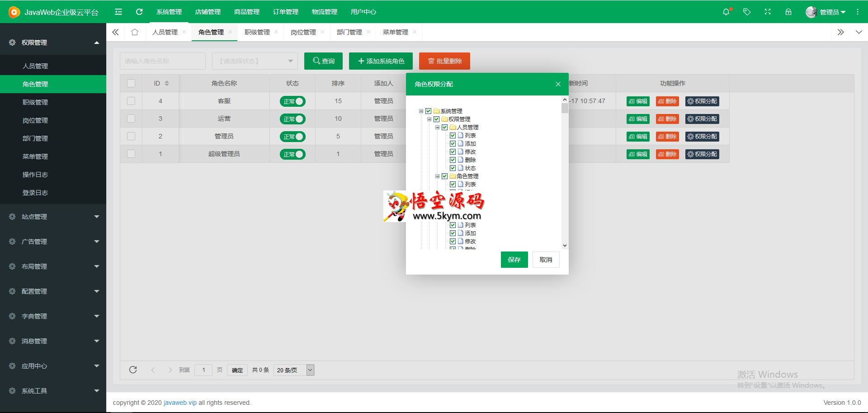
Task: Click 批量删除 button
Action: (444, 61)
